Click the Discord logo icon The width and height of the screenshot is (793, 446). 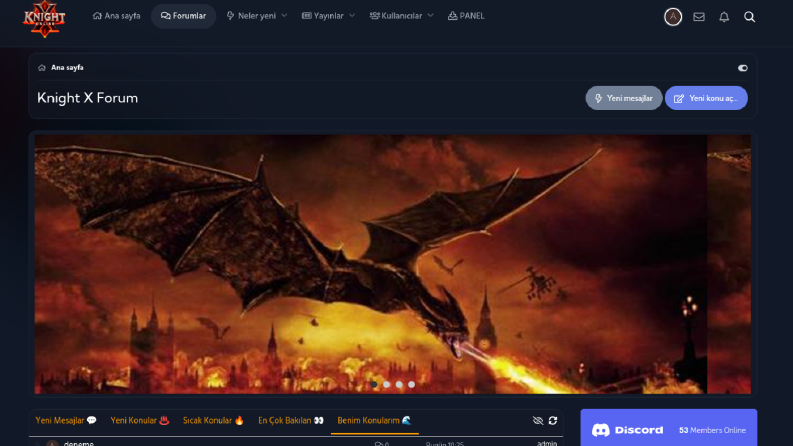coord(601,430)
